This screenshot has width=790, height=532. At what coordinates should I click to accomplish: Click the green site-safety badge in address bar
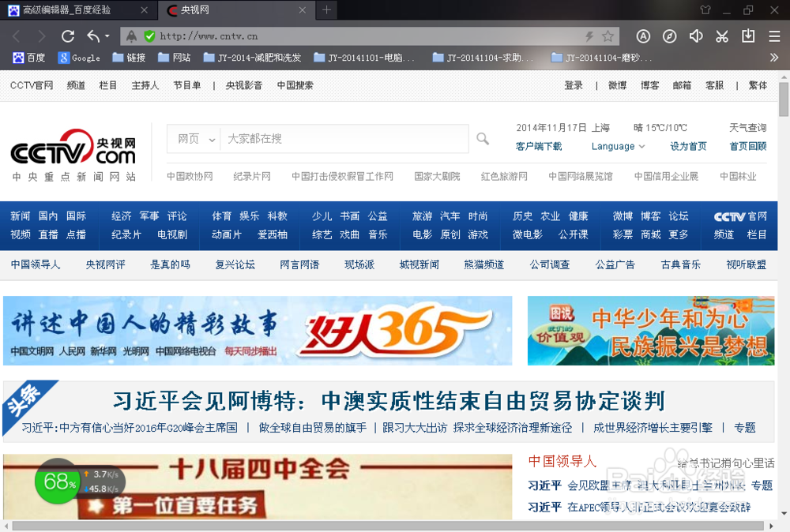[x=149, y=36]
